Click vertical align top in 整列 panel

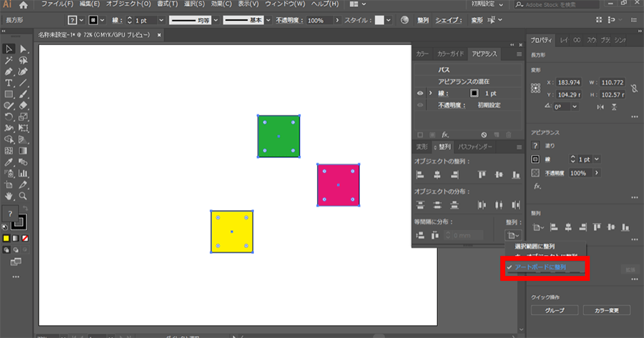click(482, 174)
